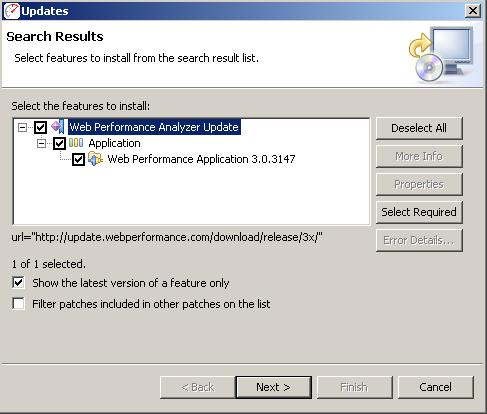Click the install wizard computer and CD image

440,54
